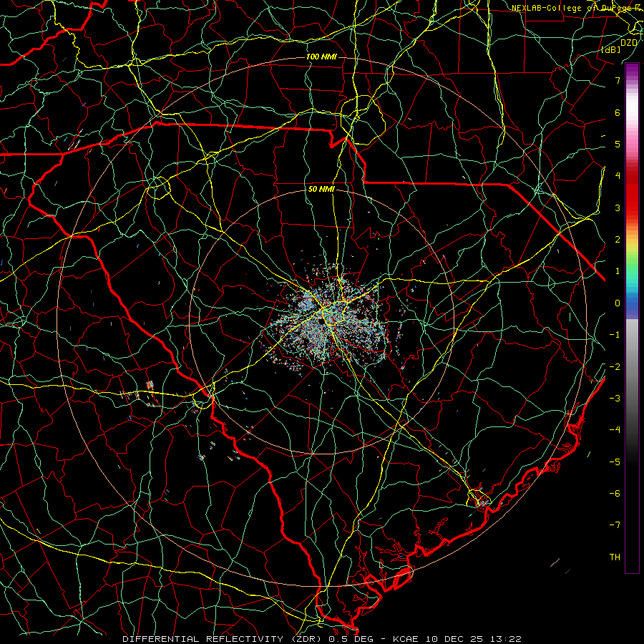This screenshot has height=644, width=644.
Task: Click the -1 value on color scale
Action: [x=615, y=335]
